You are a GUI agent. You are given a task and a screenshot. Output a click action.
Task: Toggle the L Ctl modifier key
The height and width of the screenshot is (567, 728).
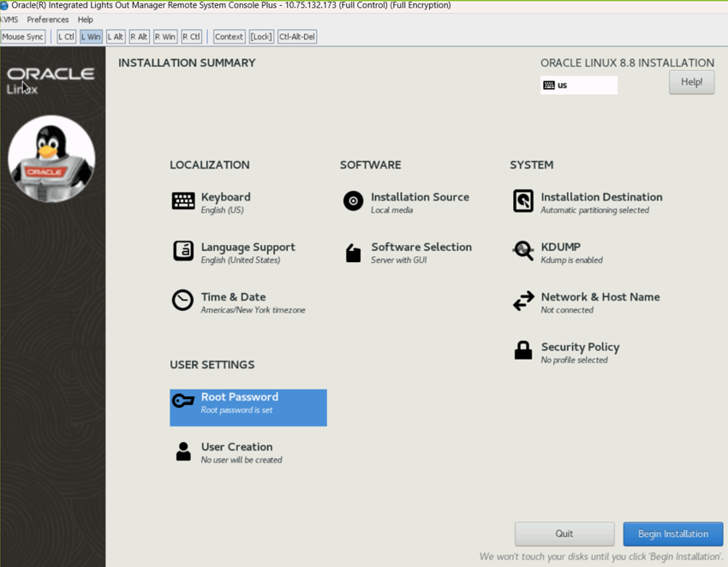point(67,37)
